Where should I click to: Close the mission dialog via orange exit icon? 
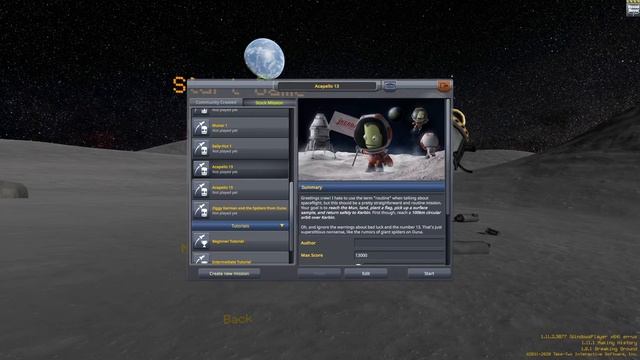pos(444,86)
